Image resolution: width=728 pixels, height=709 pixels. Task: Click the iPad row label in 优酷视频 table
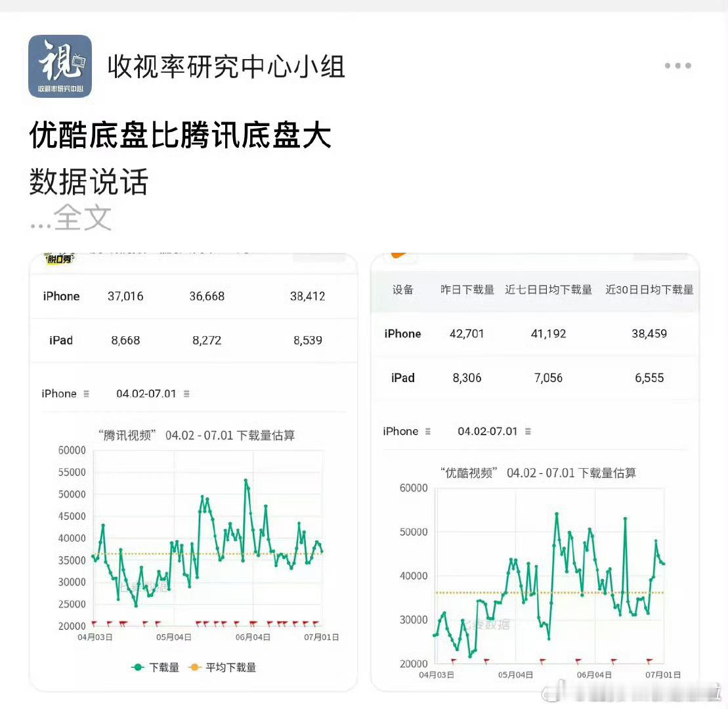click(402, 378)
